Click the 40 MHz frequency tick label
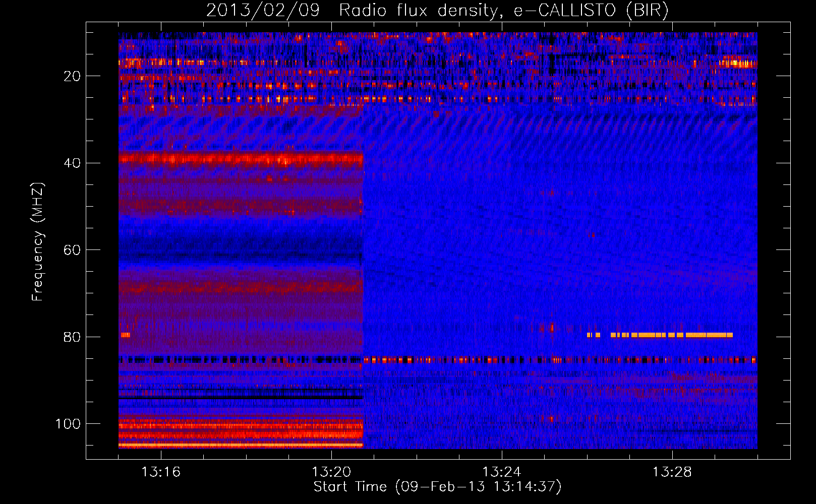The image size is (816, 504). pyautogui.click(x=73, y=163)
